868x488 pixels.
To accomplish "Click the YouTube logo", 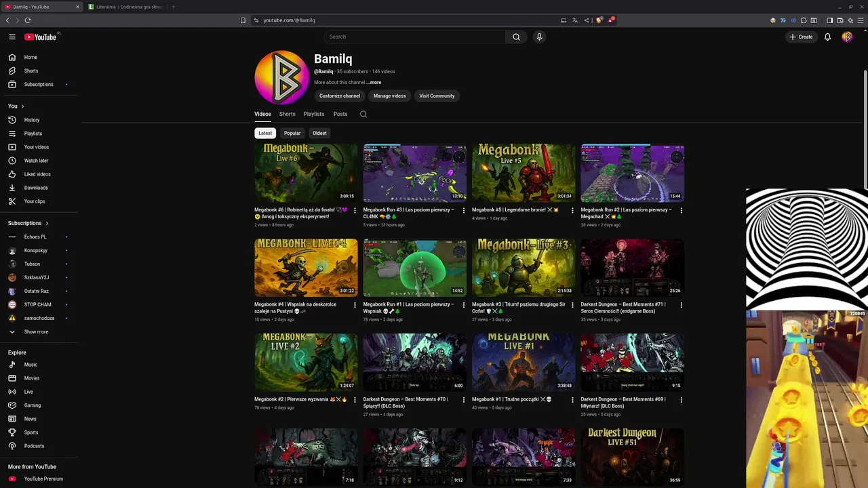I will 41,37.
